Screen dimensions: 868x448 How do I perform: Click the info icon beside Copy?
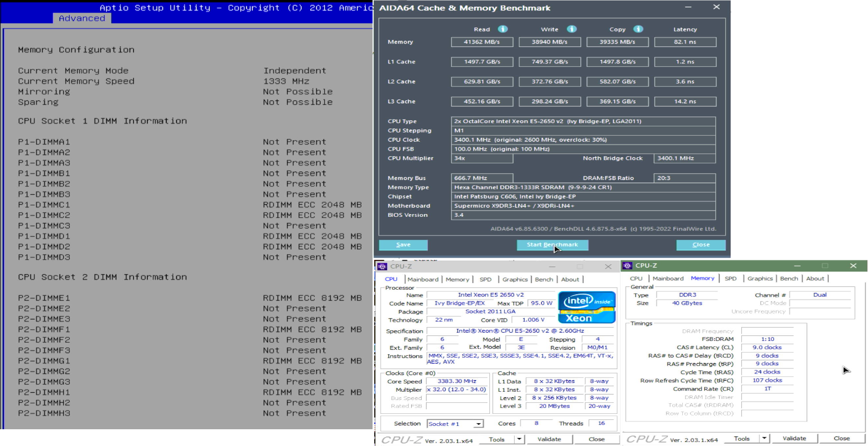638,29
